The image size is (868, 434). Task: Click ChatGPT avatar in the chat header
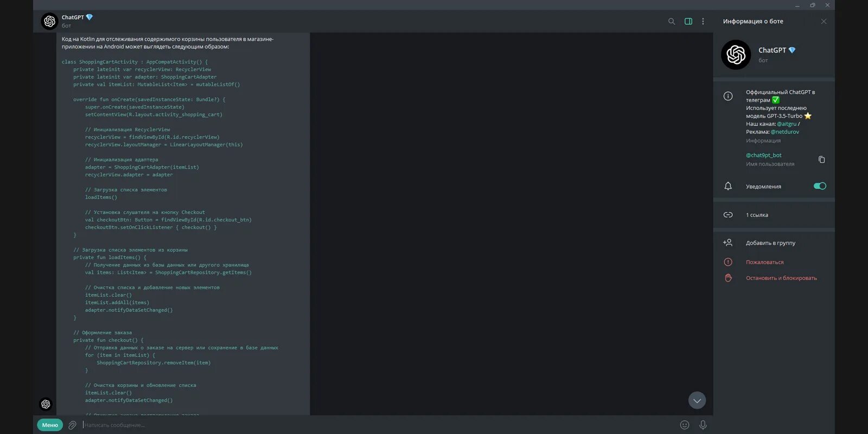click(49, 21)
